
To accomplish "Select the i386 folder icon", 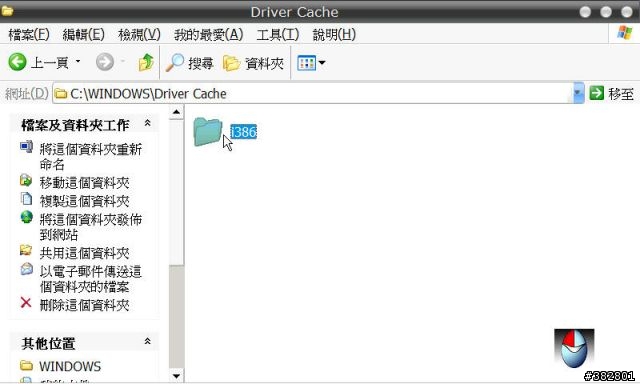I will click(207, 131).
